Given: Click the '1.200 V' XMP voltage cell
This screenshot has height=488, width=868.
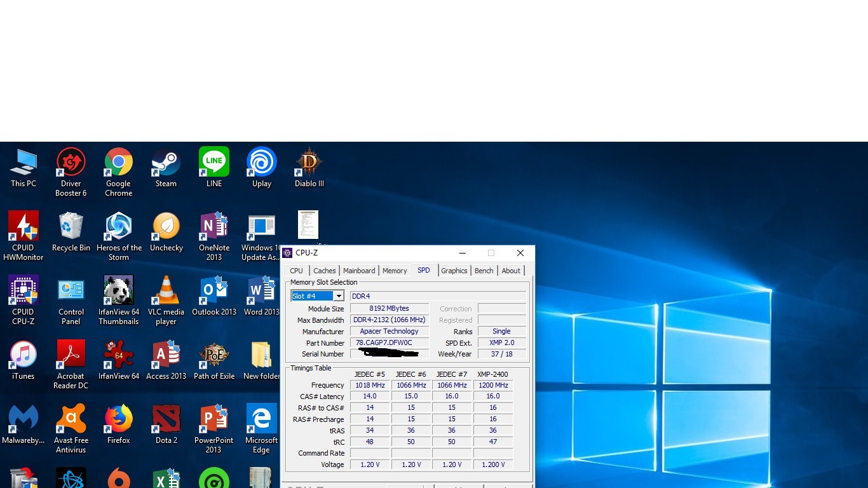Looking at the screenshot, I should click(493, 464).
